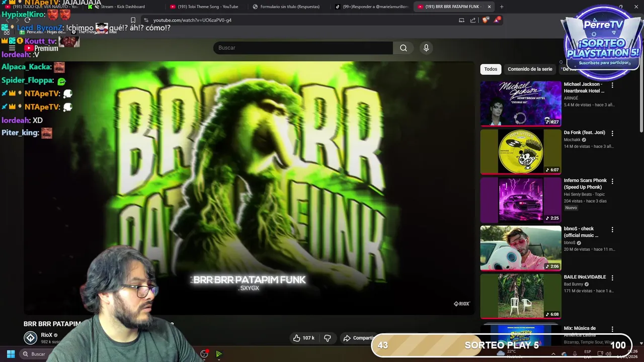Dislike the video with thumbs down
Screen dimensions: 644x362
pyautogui.click(x=328, y=338)
